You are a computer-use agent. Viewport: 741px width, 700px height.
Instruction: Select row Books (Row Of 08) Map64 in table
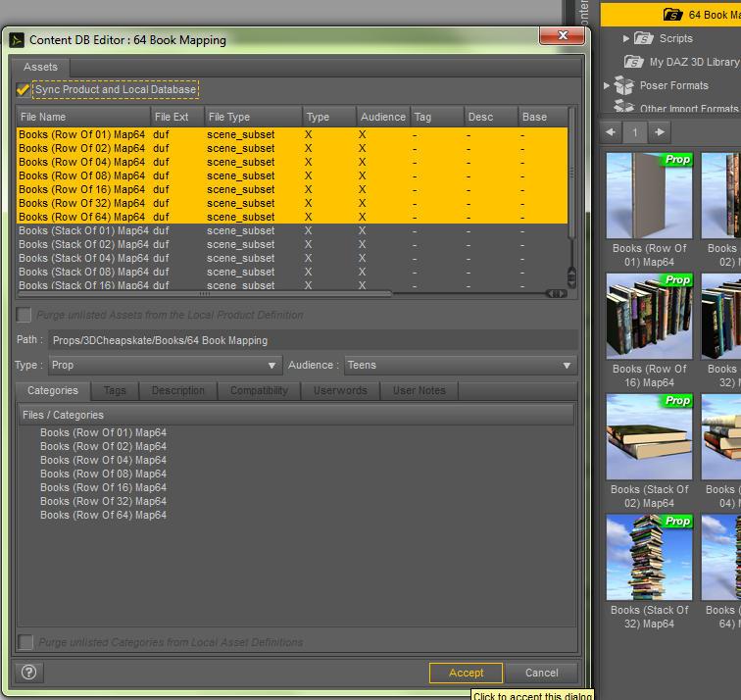pos(292,175)
